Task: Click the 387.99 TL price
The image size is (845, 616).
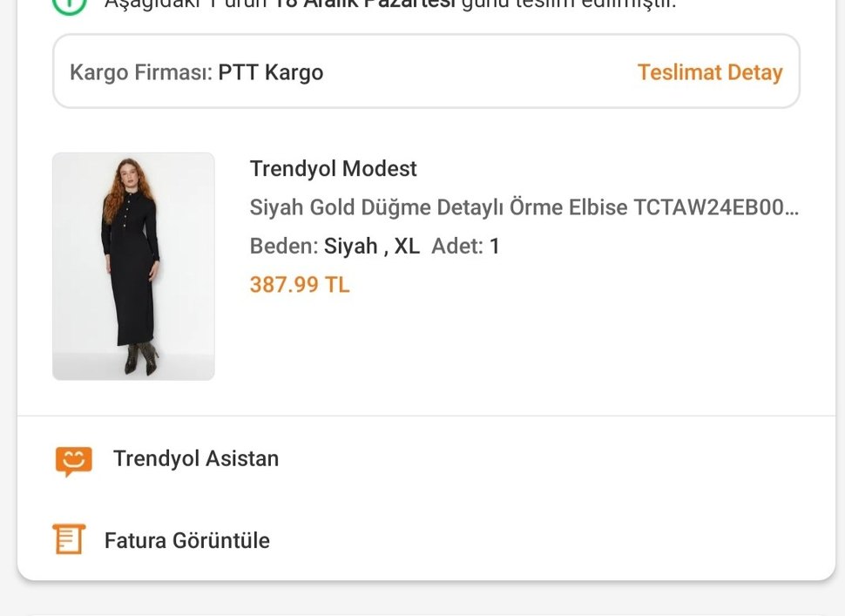Action: [x=299, y=284]
